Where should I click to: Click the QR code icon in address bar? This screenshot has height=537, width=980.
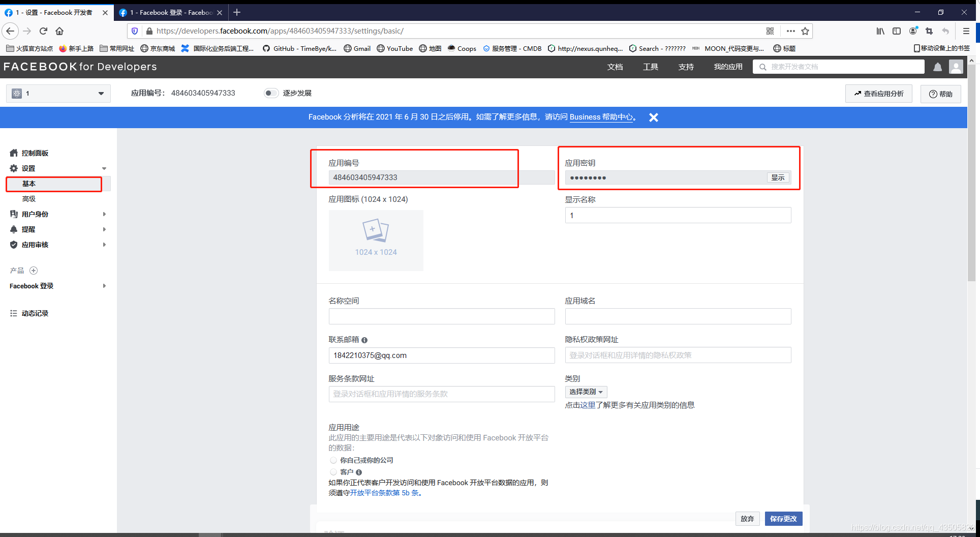point(770,31)
